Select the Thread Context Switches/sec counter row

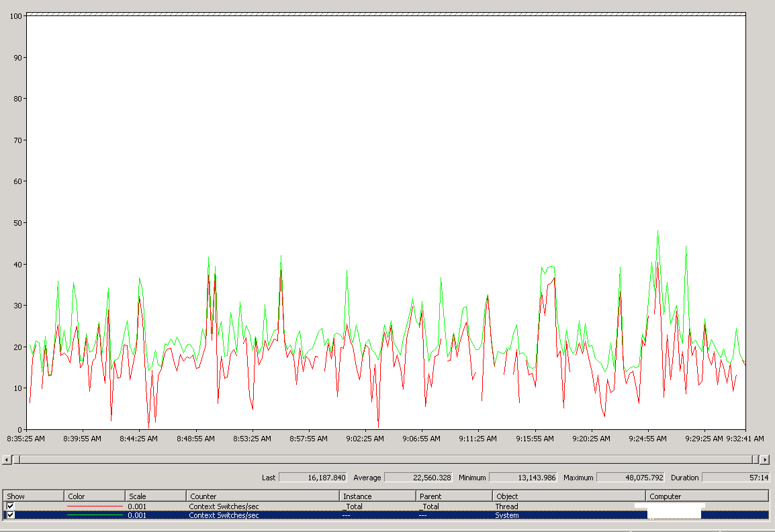pyautogui.click(x=224, y=506)
